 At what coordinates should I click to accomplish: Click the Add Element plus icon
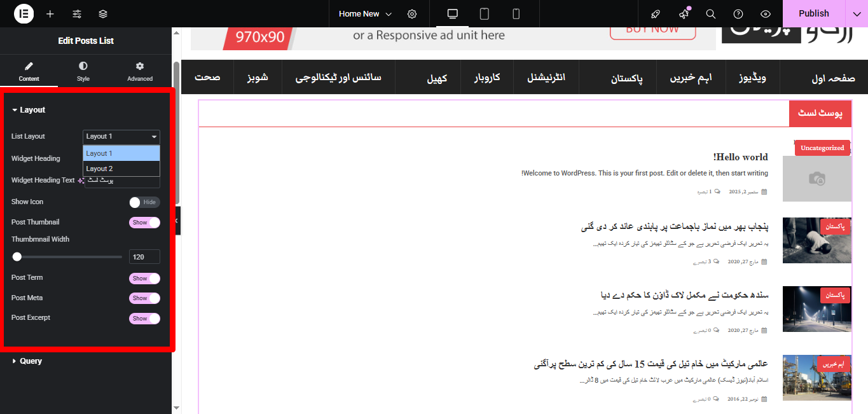[50, 13]
